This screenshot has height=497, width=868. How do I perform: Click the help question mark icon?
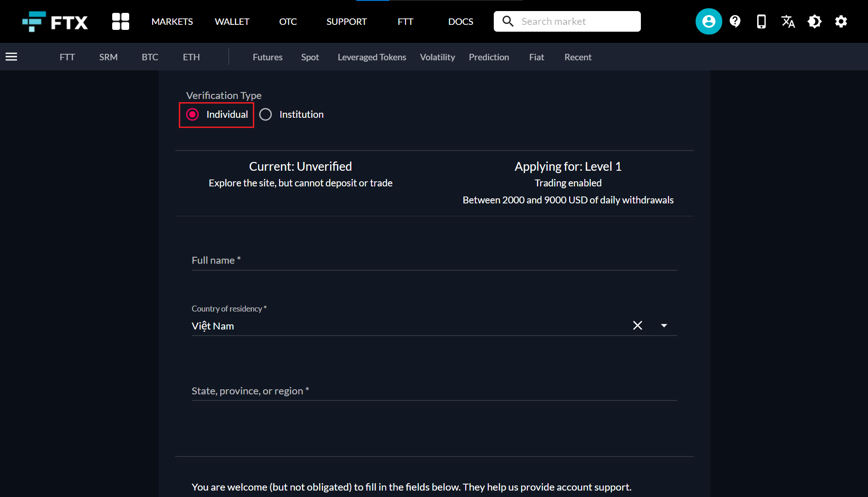(x=735, y=22)
